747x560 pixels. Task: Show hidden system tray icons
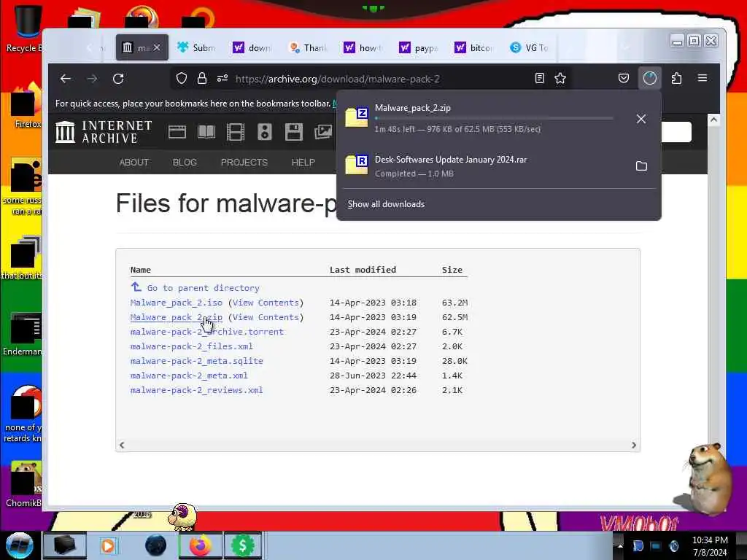[x=620, y=546]
